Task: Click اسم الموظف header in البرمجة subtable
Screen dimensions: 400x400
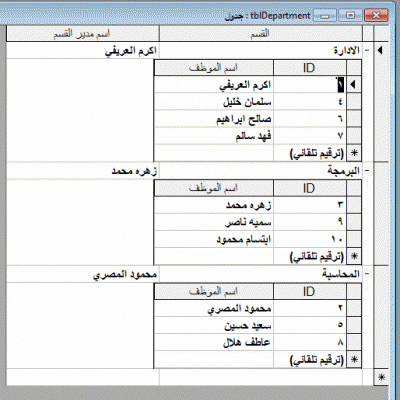Action: click(x=214, y=188)
